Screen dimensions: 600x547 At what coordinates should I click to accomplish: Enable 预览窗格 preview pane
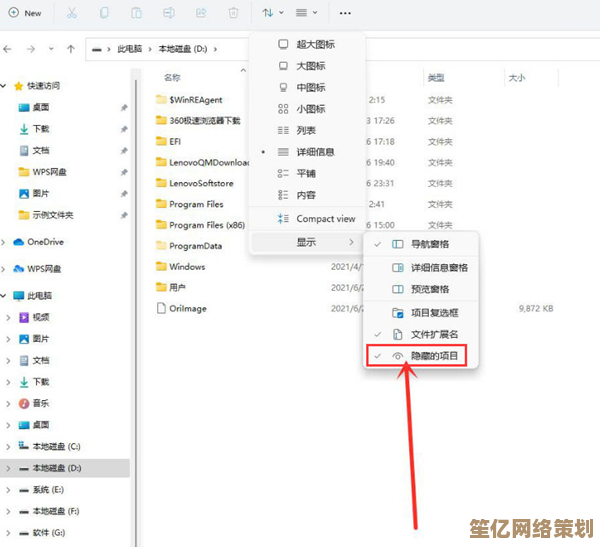(x=430, y=291)
